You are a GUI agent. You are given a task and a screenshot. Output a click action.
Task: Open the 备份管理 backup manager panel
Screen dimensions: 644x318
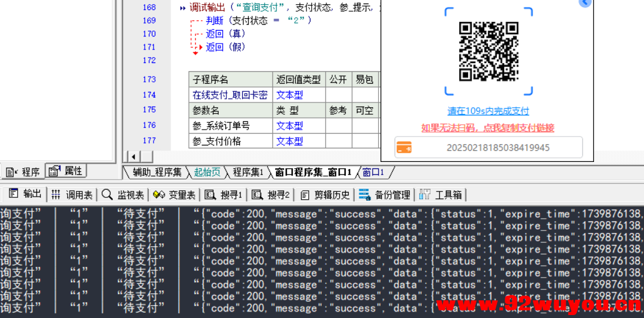pyautogui.click(x=385, y=194)
